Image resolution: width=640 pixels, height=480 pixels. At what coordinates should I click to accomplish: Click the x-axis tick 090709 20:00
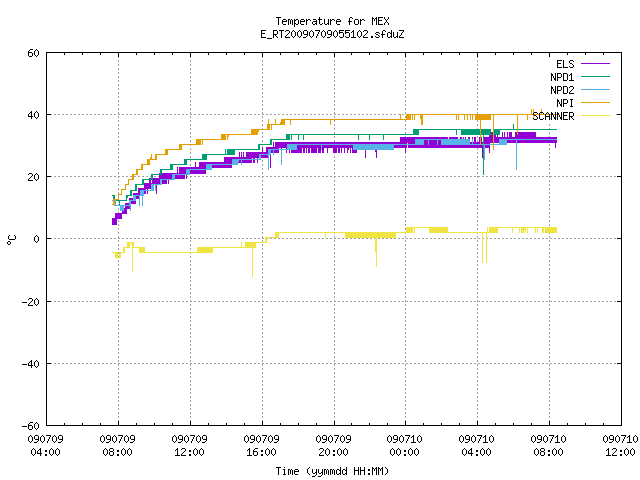click(x=333, y=446)
